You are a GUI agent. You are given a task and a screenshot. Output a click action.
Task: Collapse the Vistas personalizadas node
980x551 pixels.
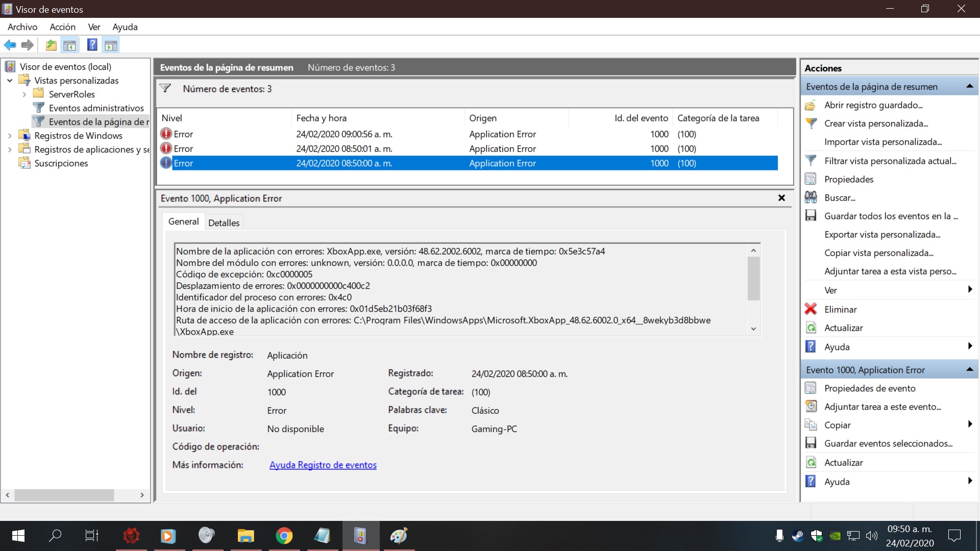pos(10,81)
